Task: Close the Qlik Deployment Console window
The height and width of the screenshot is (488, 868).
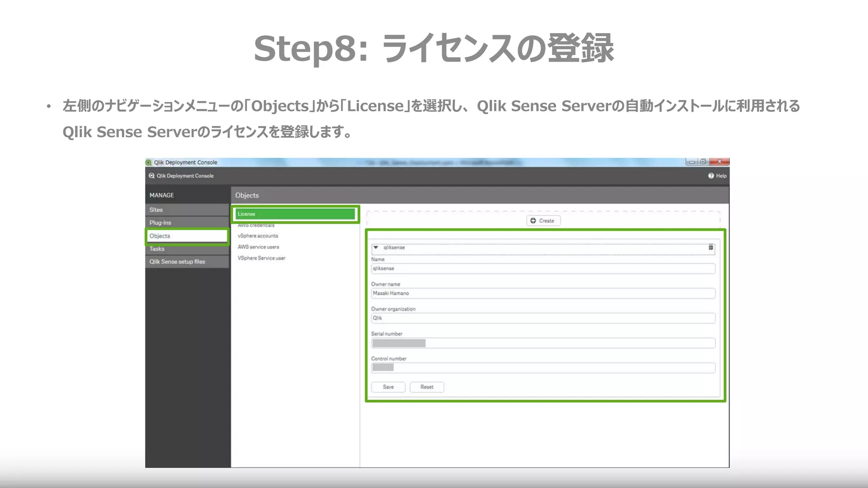Action: pos(719,162)
